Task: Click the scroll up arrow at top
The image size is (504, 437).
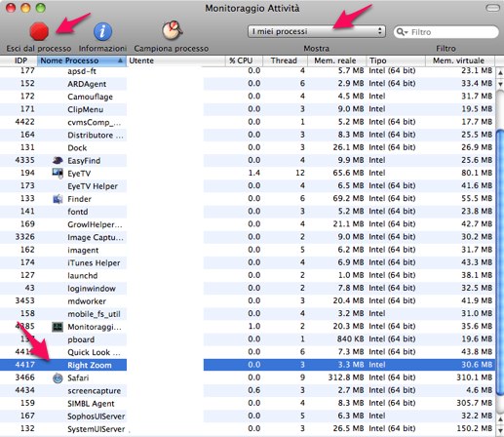Action: pos(500,73)
